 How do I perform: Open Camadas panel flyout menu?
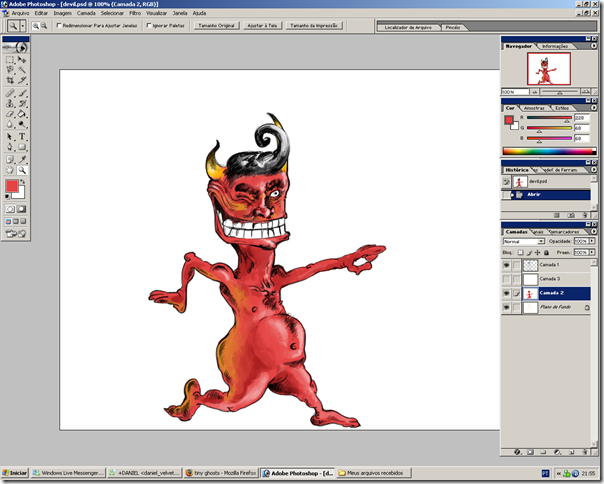click(x=594, y=232)
